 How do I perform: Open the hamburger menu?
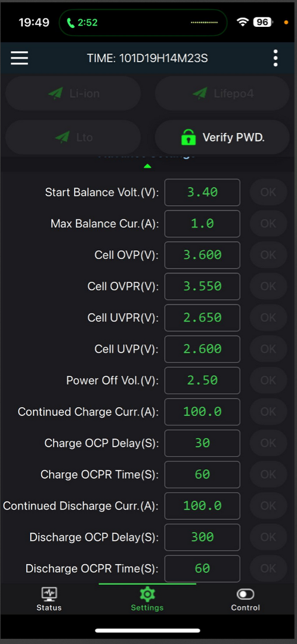coord(19,58)
